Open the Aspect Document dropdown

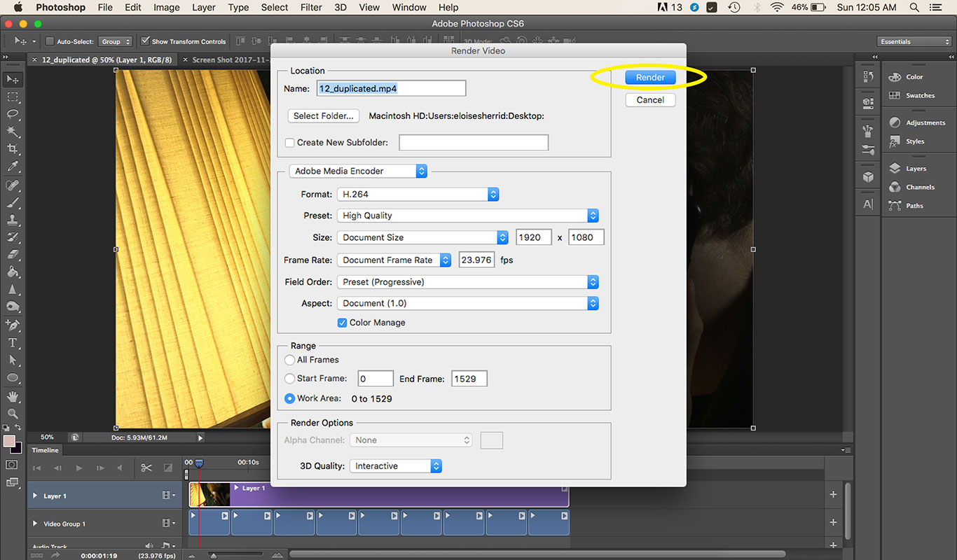[x=468, y=303]
